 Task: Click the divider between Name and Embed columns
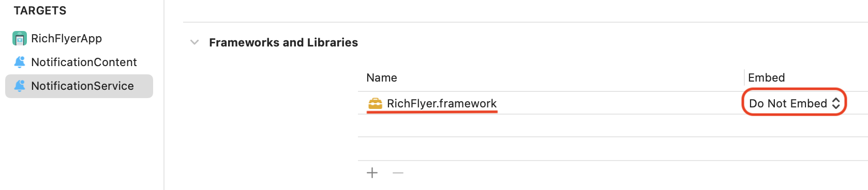point(744,77)
